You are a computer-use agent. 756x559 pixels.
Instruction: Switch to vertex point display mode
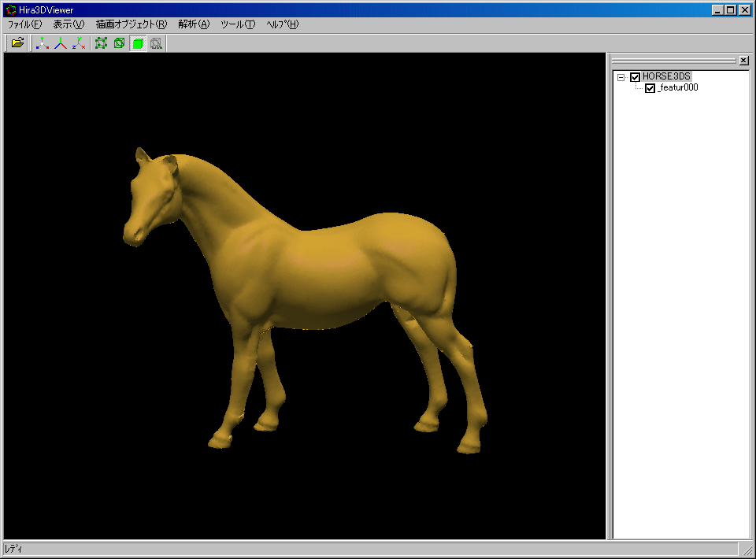(x=101, y=43)
